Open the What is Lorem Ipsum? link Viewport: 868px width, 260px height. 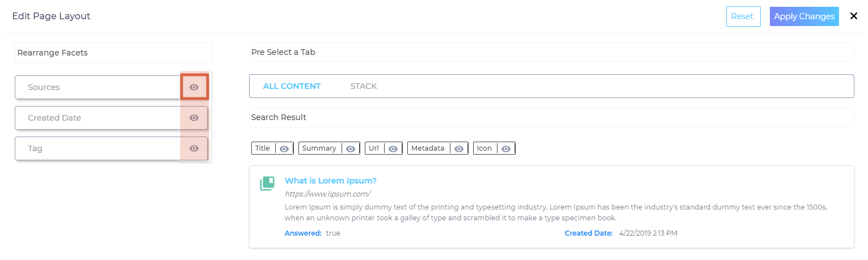tap(330, 181)
